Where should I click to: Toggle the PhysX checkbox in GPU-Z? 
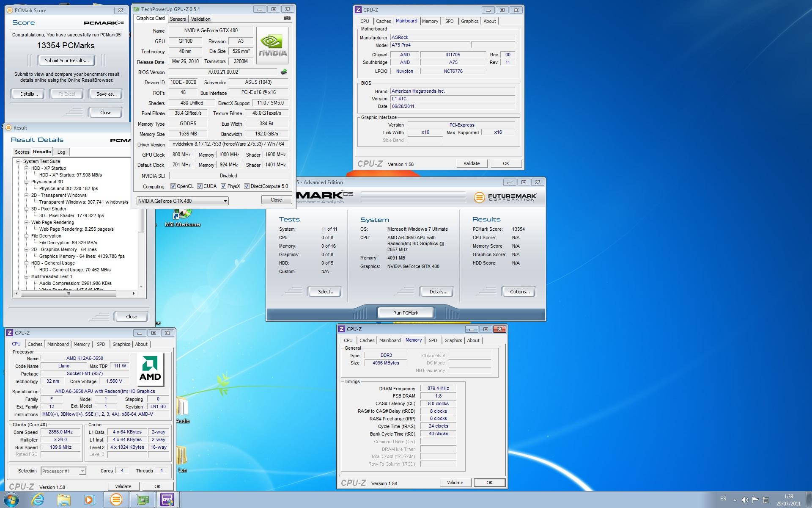[x=223, y=186]
